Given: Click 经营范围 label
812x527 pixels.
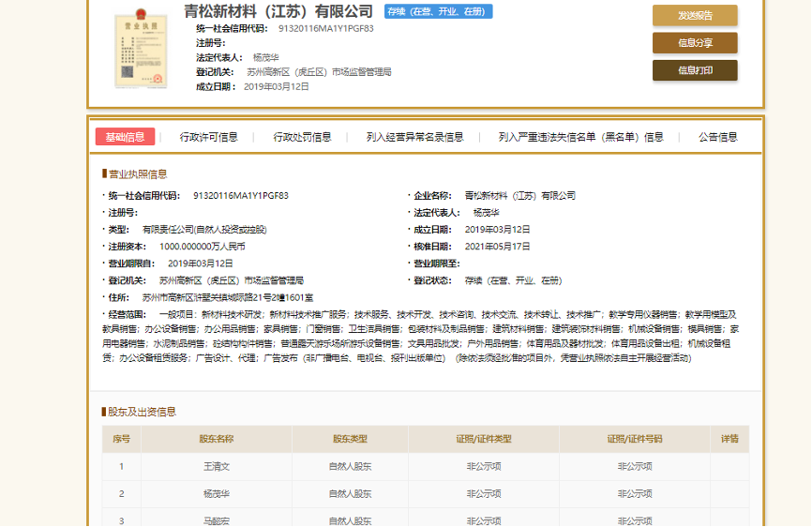Looking at the screenshot, I should pos(128,315).
